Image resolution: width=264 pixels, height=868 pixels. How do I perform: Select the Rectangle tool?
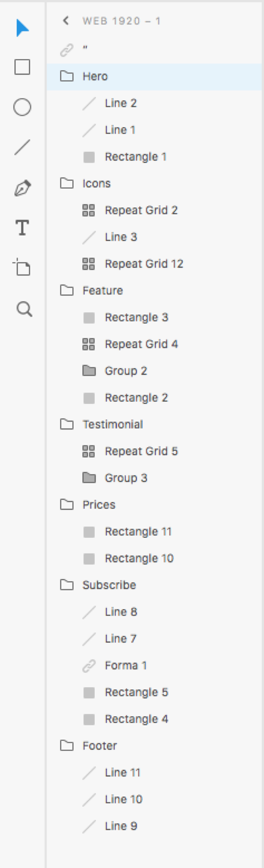coord(22,67)
